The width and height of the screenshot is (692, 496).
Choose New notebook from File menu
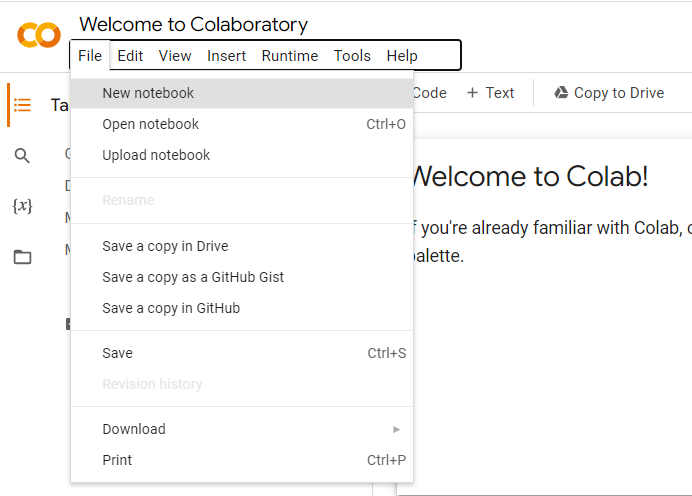(x=242, y=93)
